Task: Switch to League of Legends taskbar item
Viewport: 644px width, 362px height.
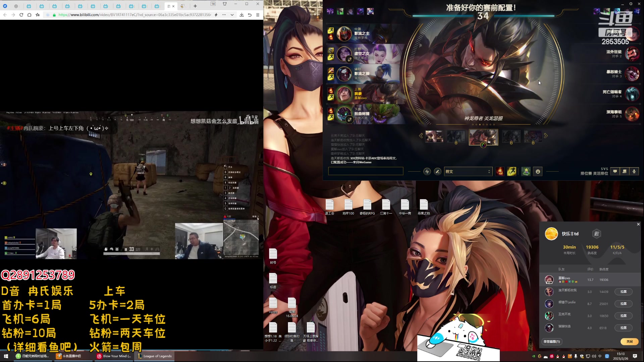Action: coord(155,356)
